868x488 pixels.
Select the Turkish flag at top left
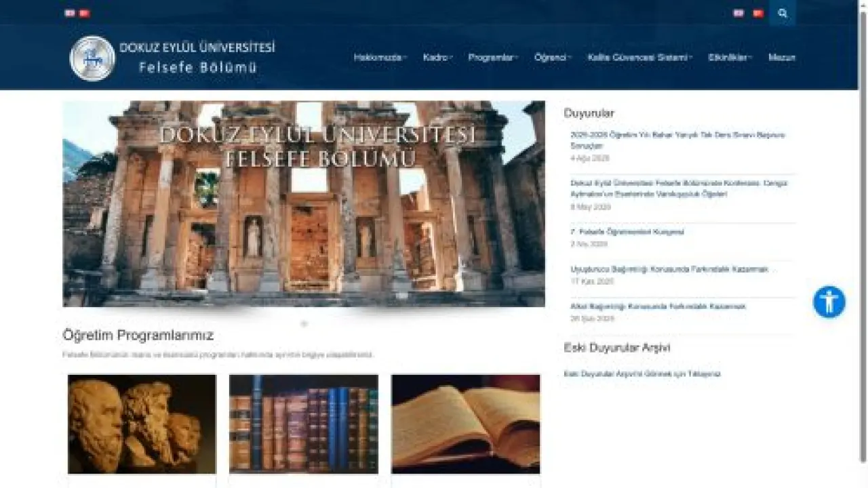(x=84, y=13)
